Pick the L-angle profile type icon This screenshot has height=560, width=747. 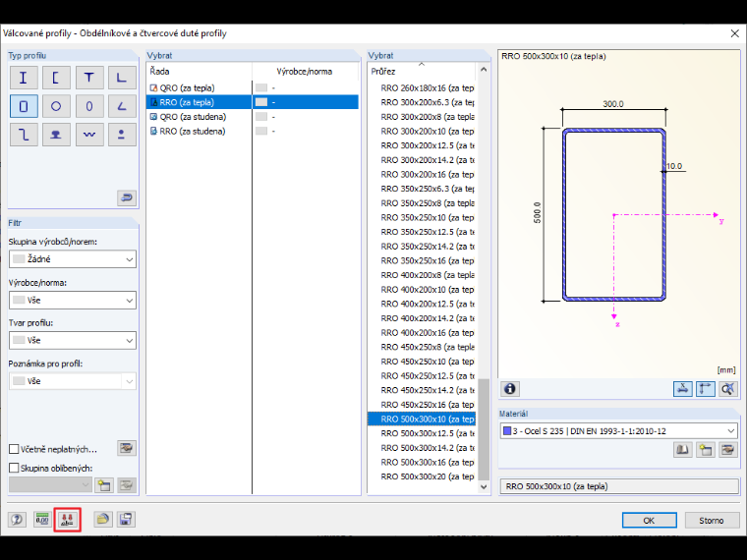tap(122, 78)
